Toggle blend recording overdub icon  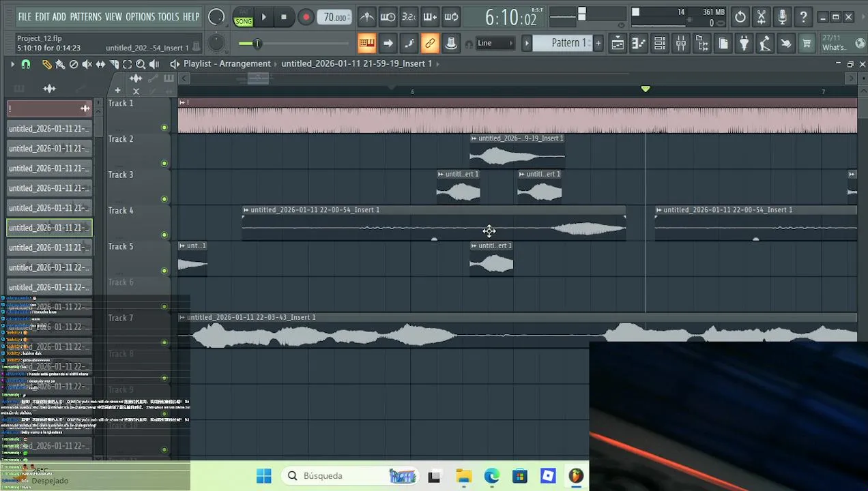pyautogui.click(x=430, y=17)
